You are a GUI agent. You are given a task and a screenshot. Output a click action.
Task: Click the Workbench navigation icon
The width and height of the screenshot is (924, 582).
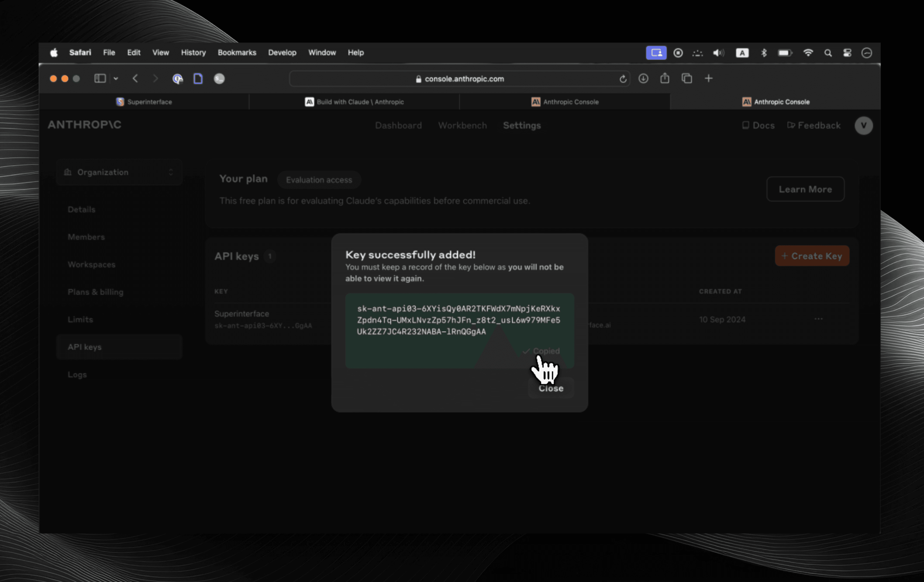pyautogui.click(x=462, y=125)
